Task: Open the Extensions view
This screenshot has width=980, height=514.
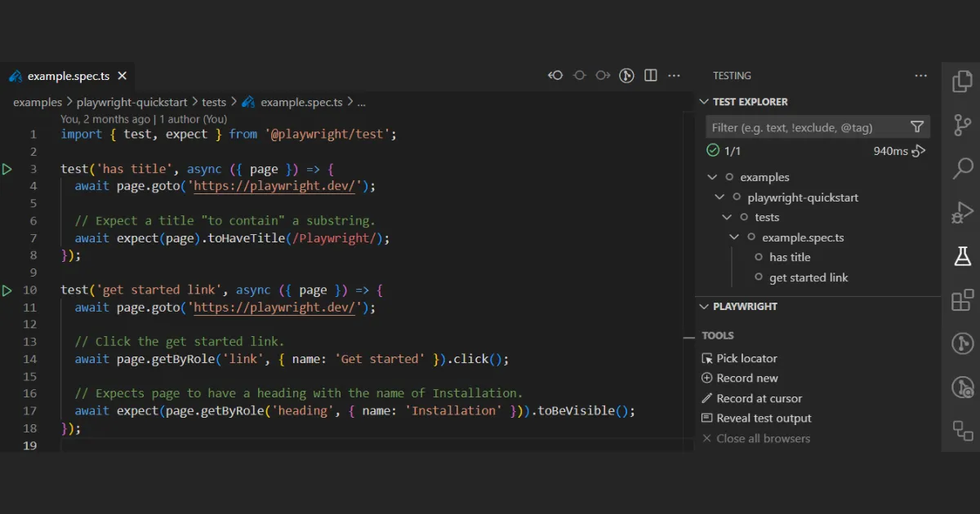Action: 963,300
